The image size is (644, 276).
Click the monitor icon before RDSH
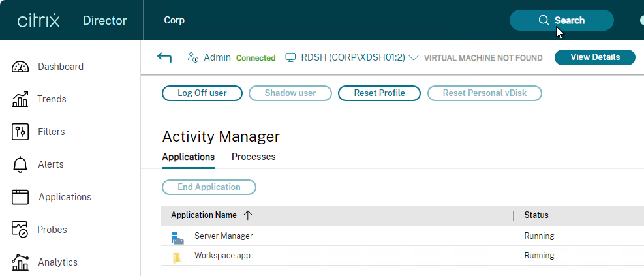coord(291,57)
